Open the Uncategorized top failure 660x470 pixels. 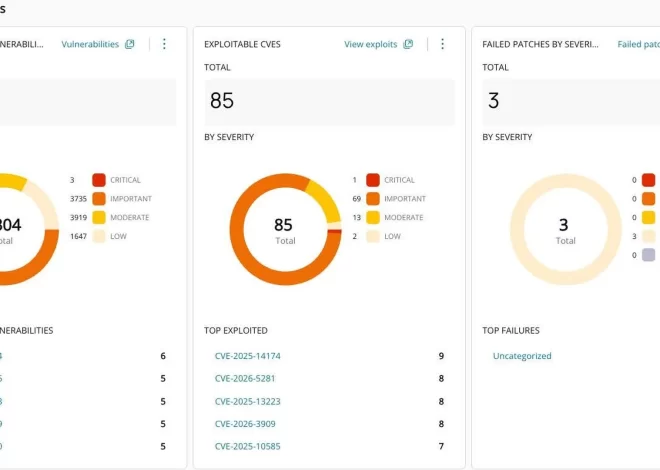522,356
